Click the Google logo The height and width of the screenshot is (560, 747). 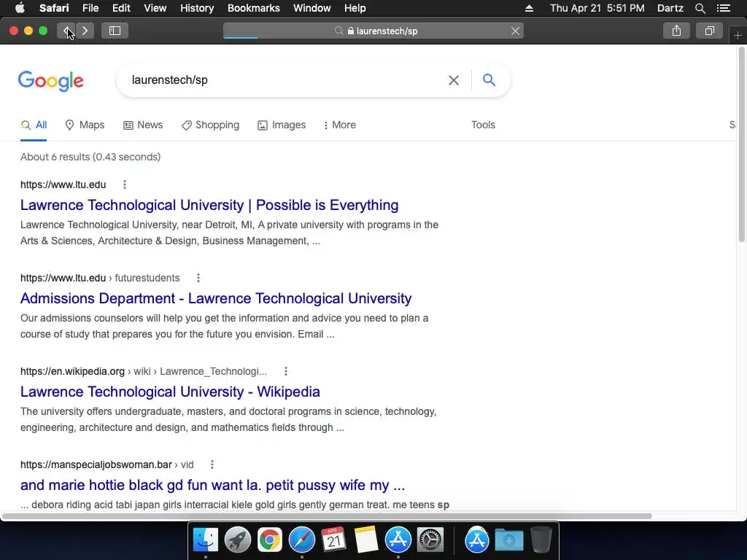[x=50, y=81]
